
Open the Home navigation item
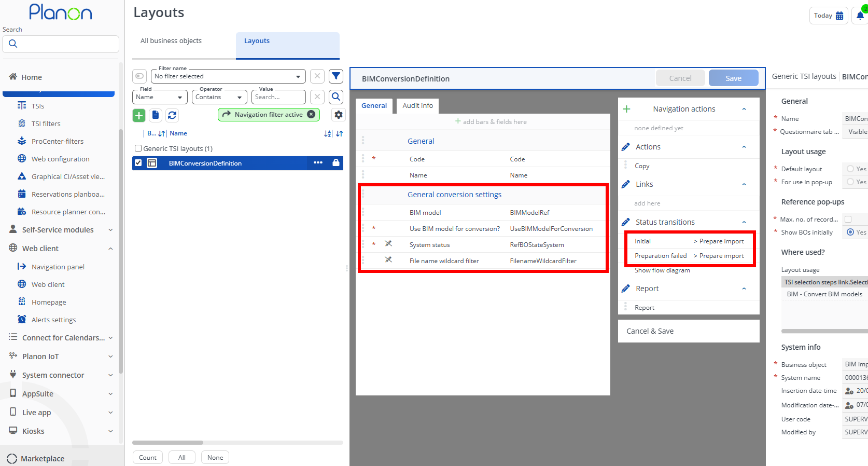click(32, 77)
